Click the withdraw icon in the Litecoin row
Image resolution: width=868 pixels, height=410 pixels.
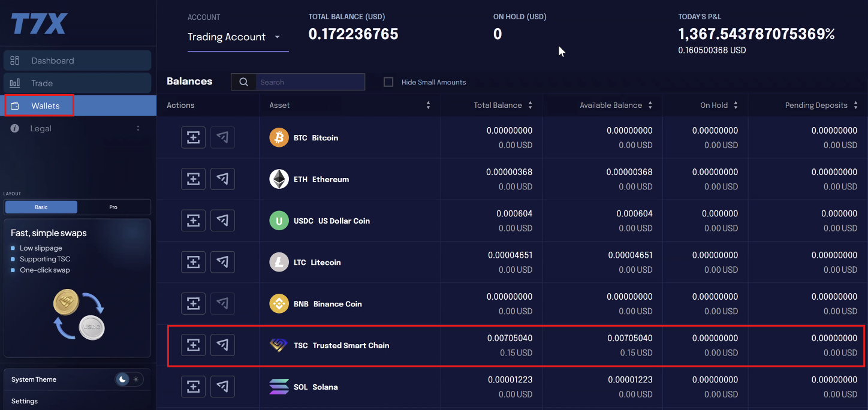[222, 262]
